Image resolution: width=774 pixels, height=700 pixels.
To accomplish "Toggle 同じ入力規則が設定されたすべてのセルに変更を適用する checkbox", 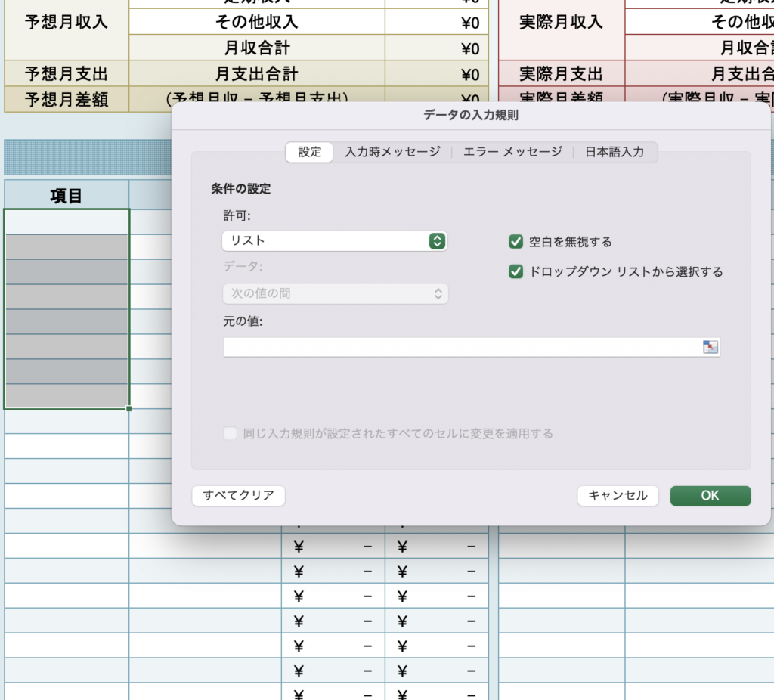I will pyautogui.click(x=230, y=433).
